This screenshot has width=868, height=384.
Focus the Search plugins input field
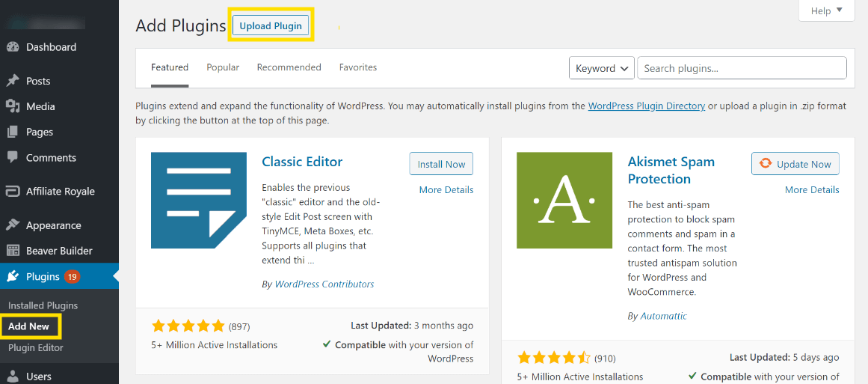(x=742, y=69)
